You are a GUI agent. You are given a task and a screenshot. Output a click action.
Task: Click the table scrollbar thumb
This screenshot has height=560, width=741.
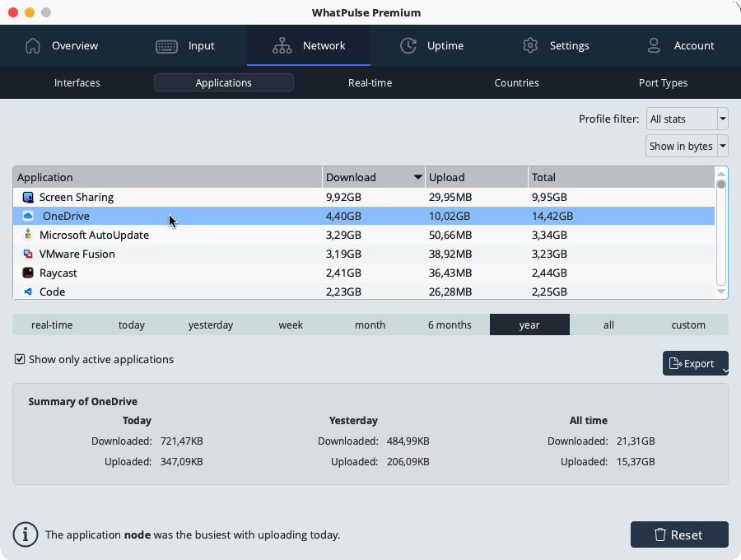(720, 184)
